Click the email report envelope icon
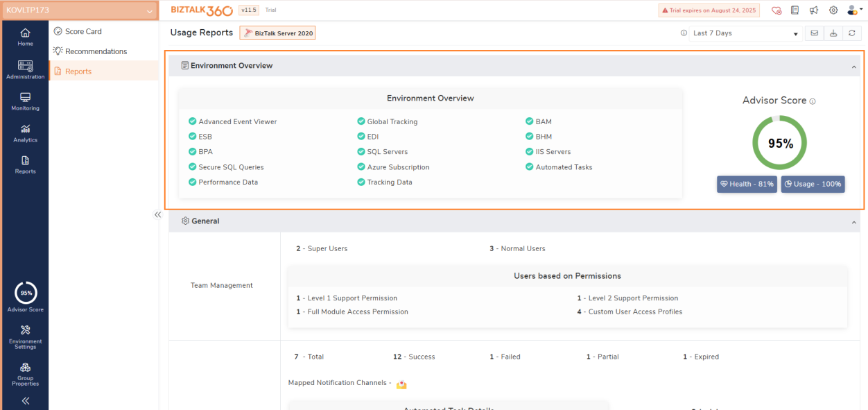Screen dimensions: 868x410 (815, 33)
